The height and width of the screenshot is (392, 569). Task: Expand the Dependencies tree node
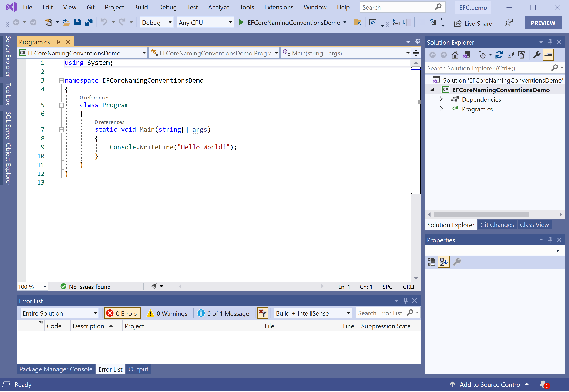(441, 99)
